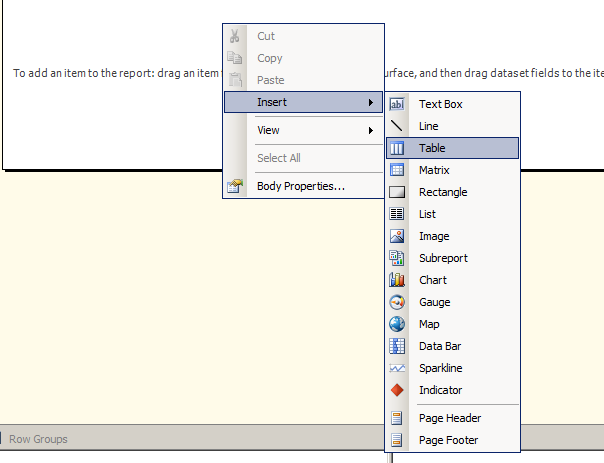Insert a Page Header
Viewport: 604px width, 463px height.
[x=452, y=418]
